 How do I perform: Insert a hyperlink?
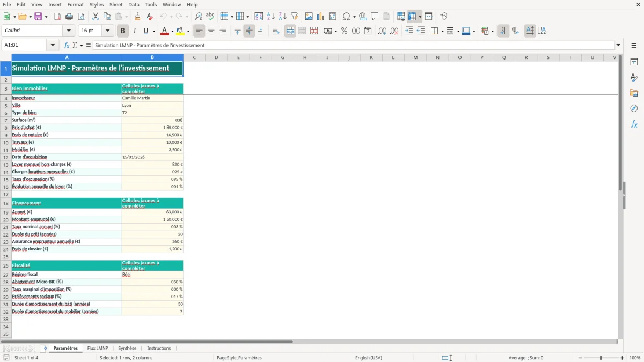pyautogui.click(x=363, y=17)
